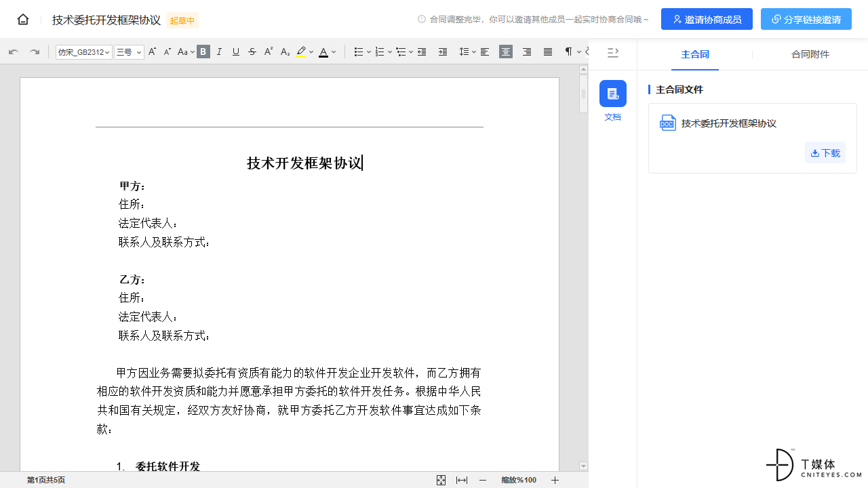Open the font size dropdown
The width and height of the screenshot is (868, 488).
[x=129, y=52]
